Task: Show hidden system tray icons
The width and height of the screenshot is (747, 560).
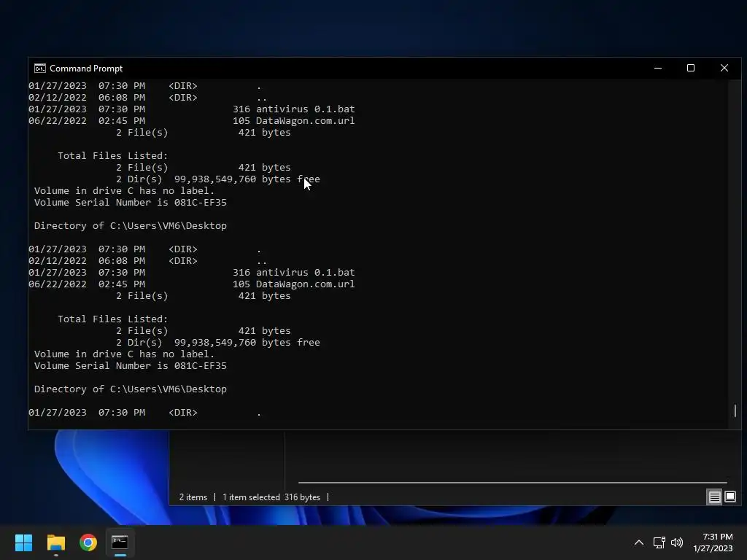Action: click(639, 542)
